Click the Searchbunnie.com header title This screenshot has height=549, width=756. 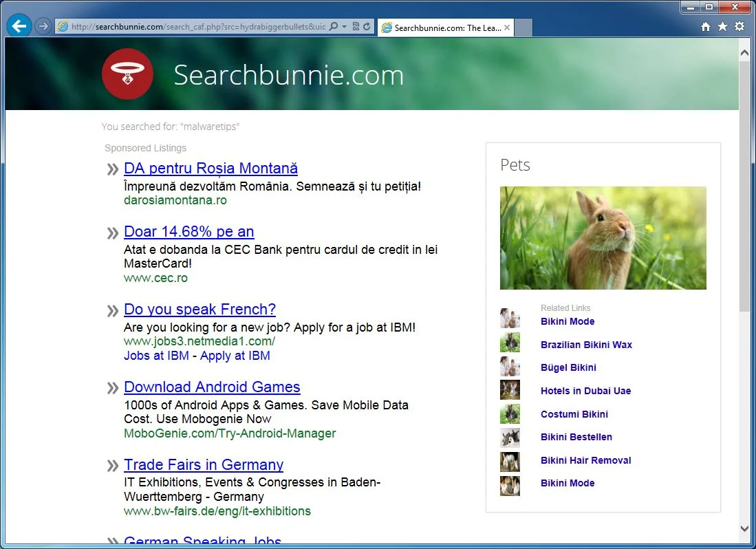click(288, 75)
